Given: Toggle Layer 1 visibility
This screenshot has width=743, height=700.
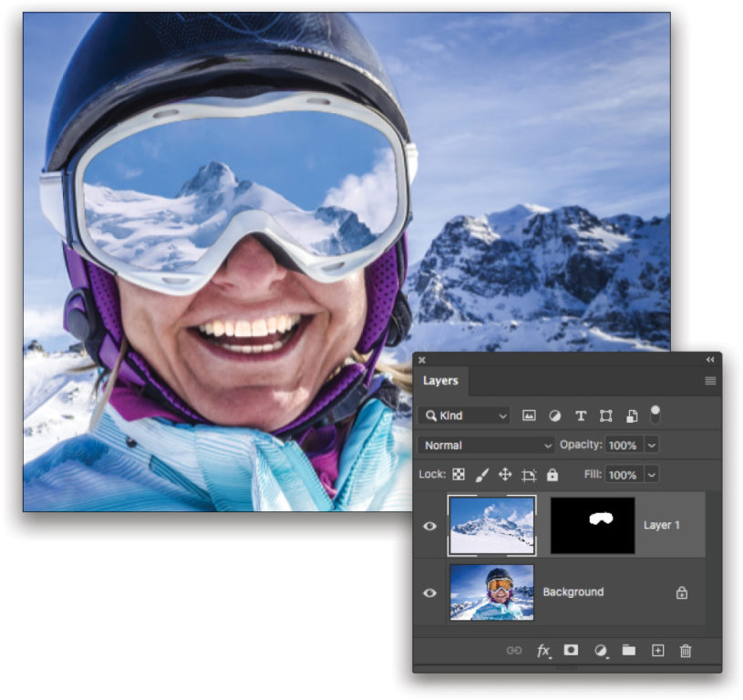Looking at the screenshot, I should tap(430, 525).
